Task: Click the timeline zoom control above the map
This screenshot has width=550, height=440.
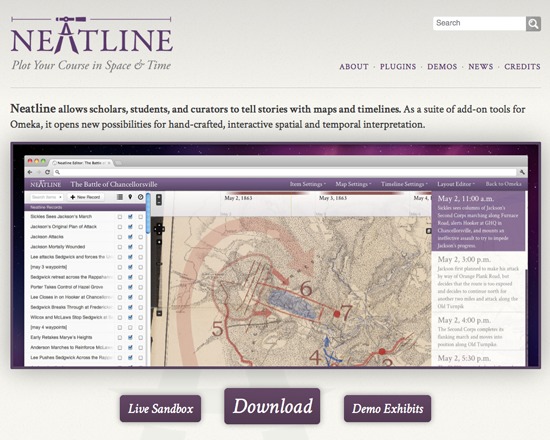Action: [x=159, y=200]
